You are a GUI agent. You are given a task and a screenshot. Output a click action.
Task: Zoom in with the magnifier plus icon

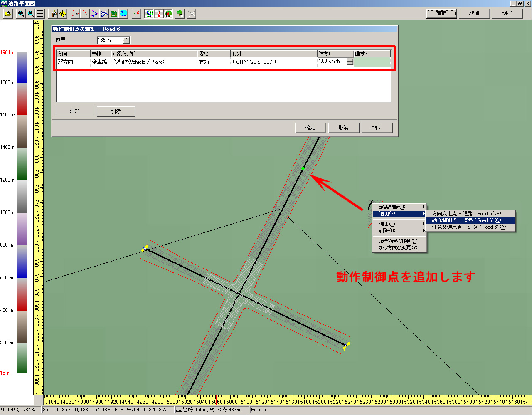[21, 14]
